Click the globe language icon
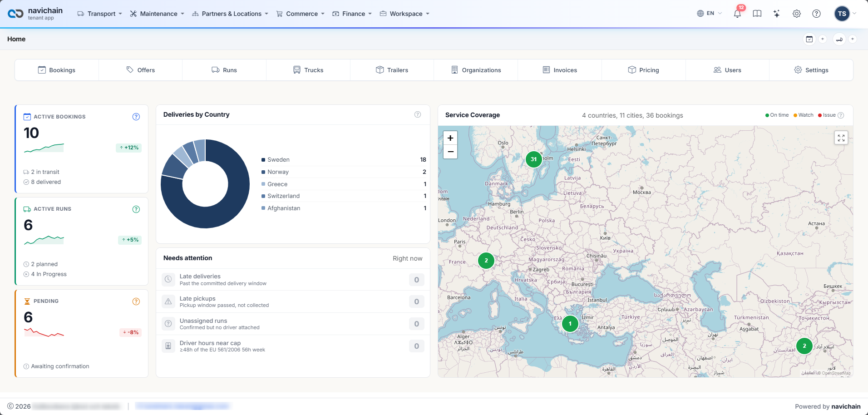 700,13
